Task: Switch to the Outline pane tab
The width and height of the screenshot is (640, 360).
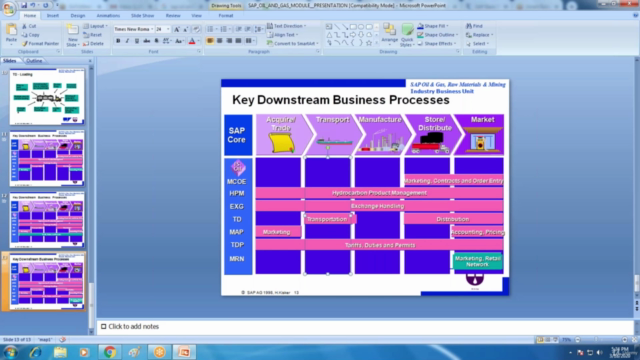Action: (34, 60)
